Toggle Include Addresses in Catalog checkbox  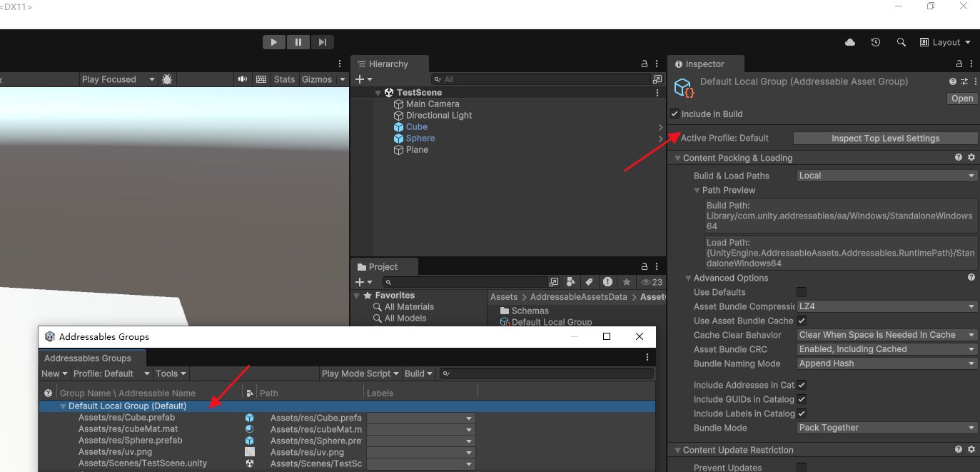[x=802, y=385]
